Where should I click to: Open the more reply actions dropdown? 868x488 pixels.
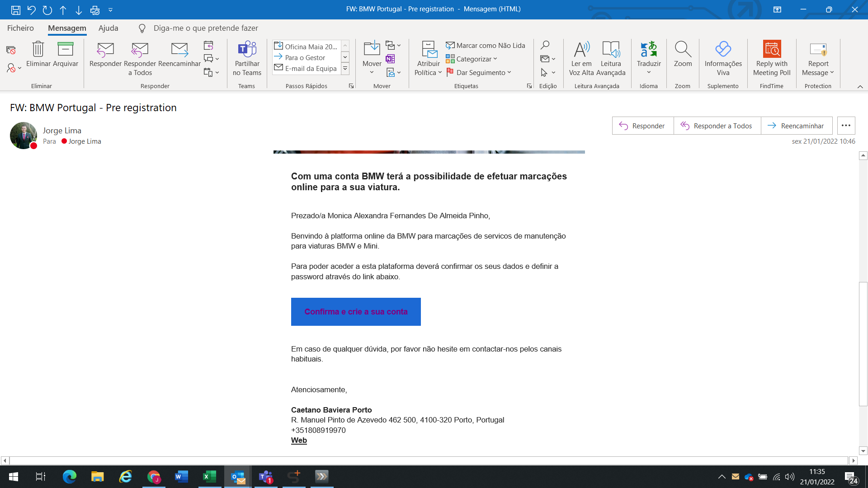coord(212,72)
